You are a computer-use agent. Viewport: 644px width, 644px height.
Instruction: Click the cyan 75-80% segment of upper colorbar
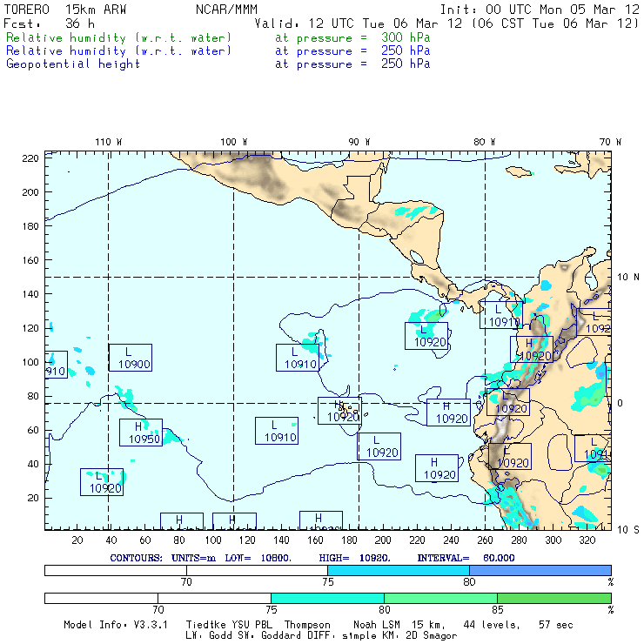coord(398,569)
